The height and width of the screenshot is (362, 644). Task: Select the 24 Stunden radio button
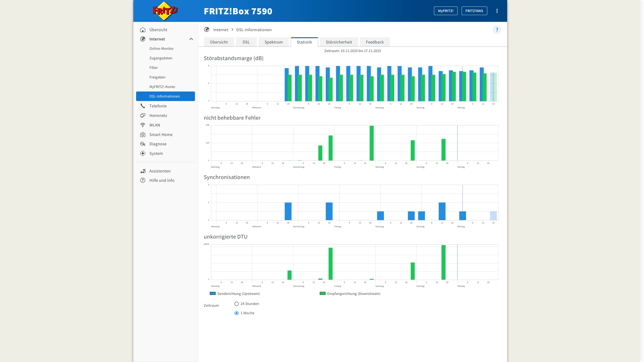[236, 304]
